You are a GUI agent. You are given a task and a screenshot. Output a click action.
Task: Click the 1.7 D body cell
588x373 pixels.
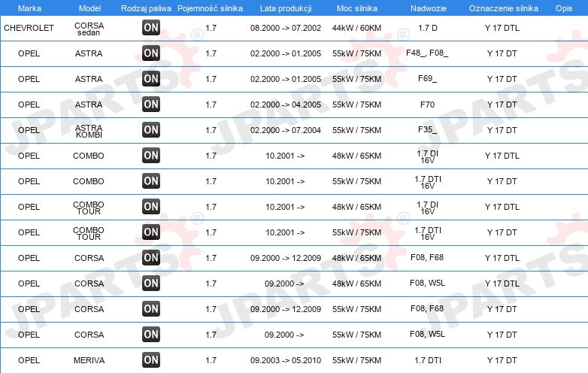428,28
